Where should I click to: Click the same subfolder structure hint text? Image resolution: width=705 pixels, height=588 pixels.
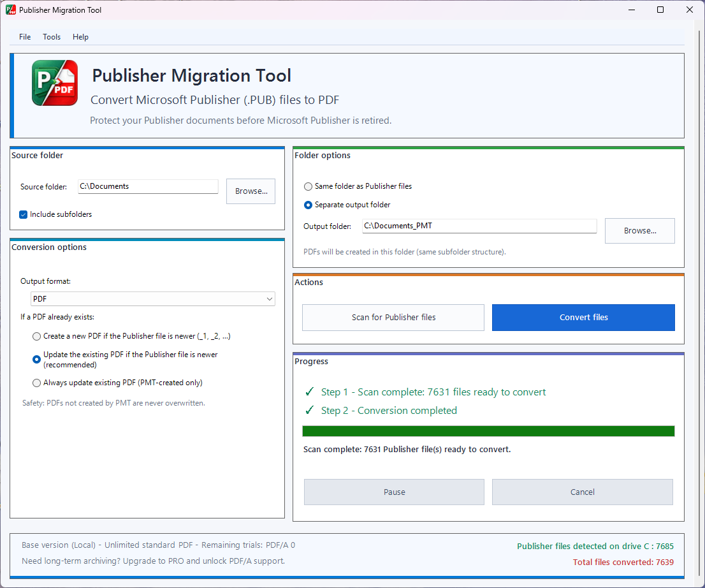[x=405, y=252]
